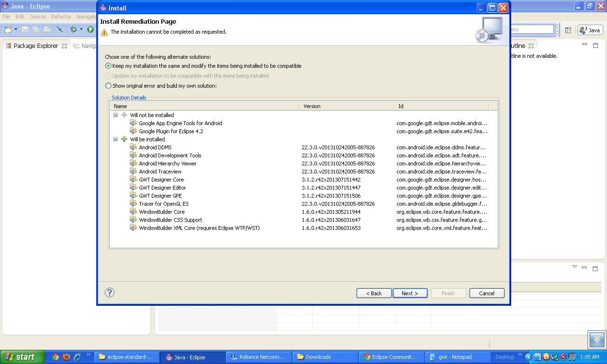The width and height of the screenshot is (607, 364).
Task: Open the bottom panel view menu triangle
Action: pyautogui.click(x=575, y=267)
